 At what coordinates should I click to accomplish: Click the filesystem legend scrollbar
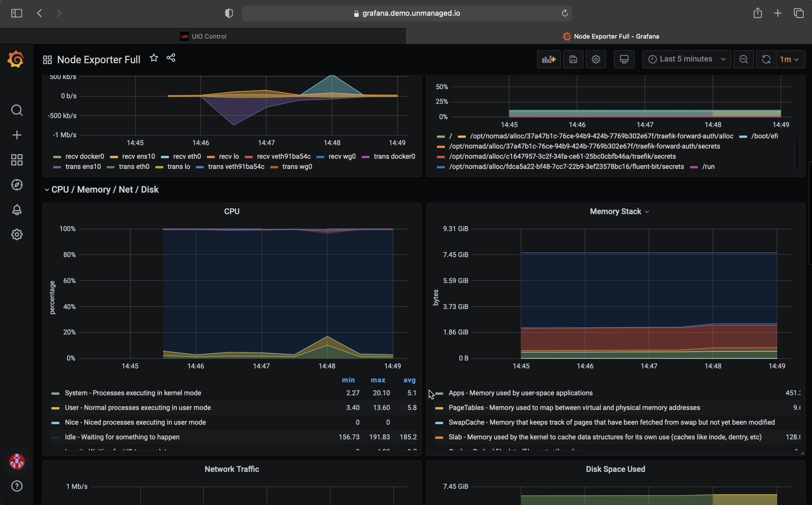point(797,153)
